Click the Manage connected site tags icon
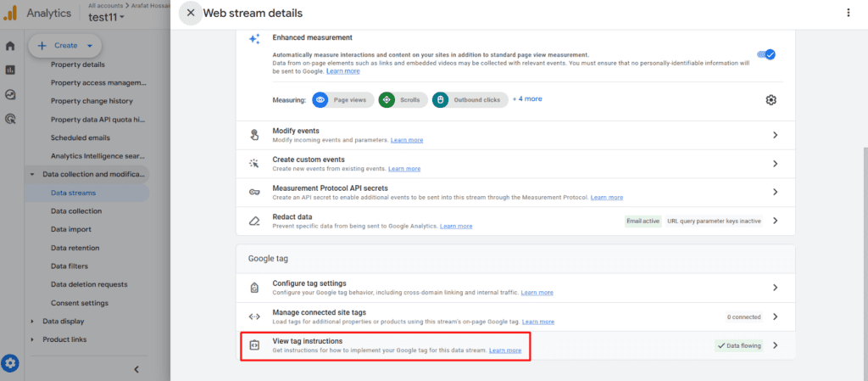This screenshot has width=868, height=381. pos(254,317)
